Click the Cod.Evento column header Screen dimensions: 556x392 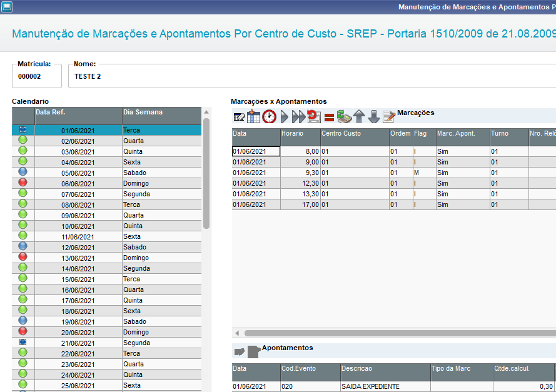click(310, 372)
